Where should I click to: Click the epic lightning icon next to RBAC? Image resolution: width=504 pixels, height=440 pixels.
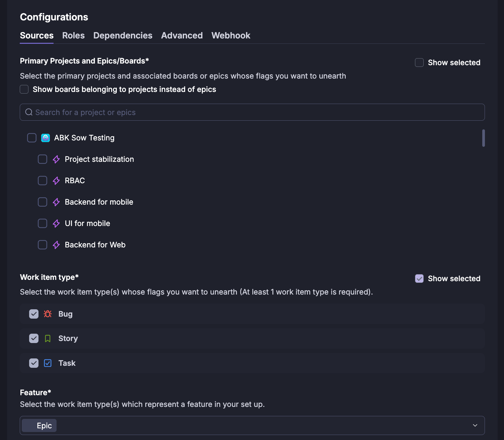click(x=56, y=181)
